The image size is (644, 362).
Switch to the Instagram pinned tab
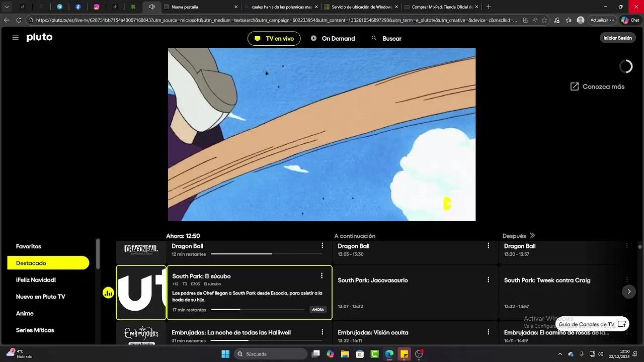coord(97,7)
